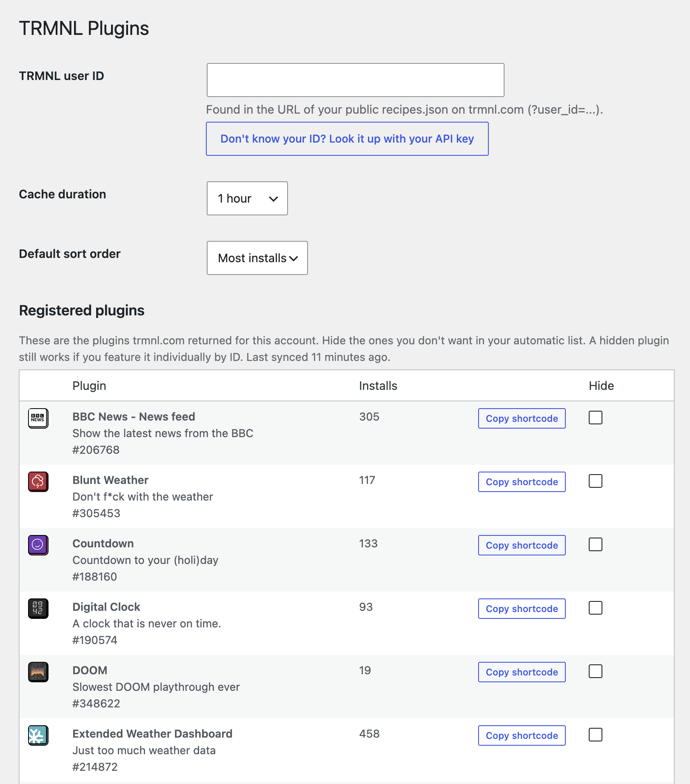Hide the DOOM plugin from list
This screenshot has width=690, height=784.
[596, 671]
